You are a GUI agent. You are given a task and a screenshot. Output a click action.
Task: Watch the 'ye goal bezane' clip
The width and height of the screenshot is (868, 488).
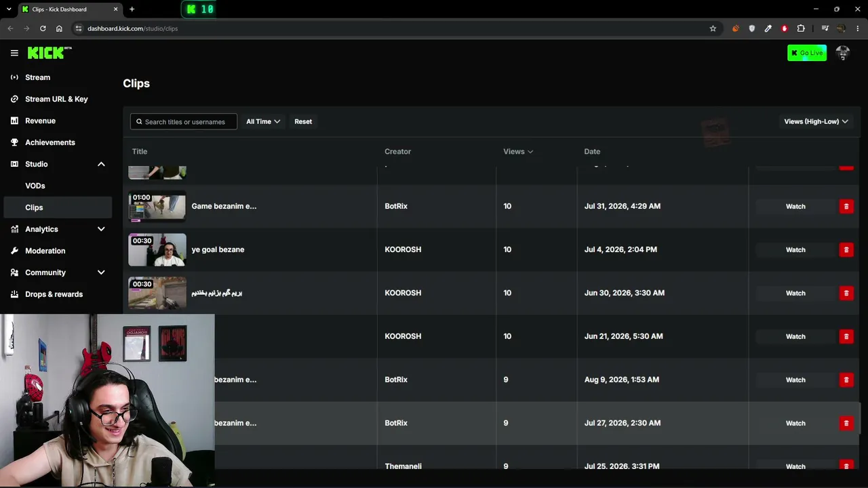click(795, 249)
